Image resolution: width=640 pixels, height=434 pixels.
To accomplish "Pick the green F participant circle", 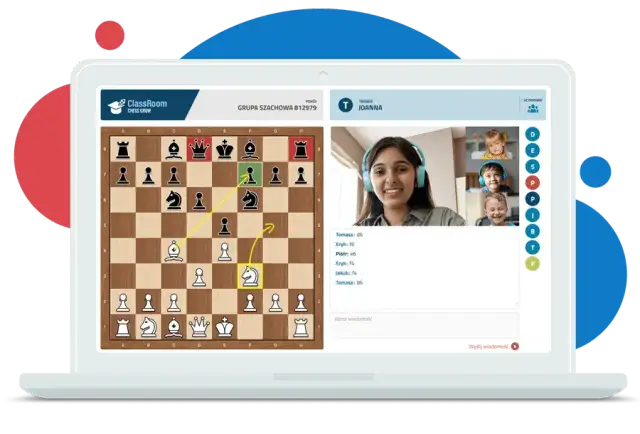I will tap(533, 262).
